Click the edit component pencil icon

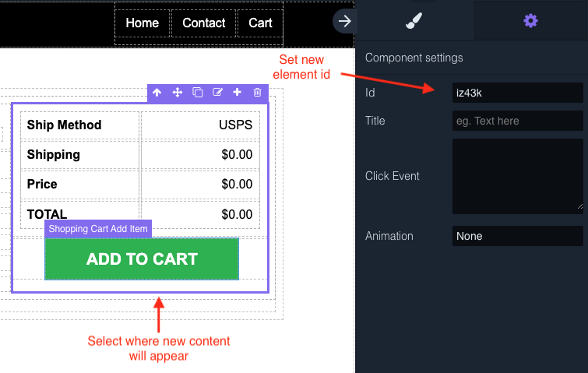pyautogui.click(x=218, y=93)
